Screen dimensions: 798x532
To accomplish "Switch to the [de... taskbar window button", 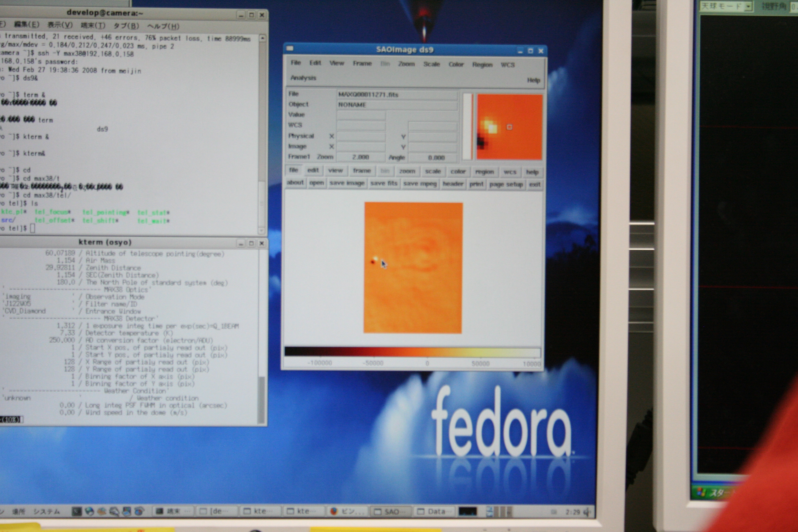I will [217, 511].
